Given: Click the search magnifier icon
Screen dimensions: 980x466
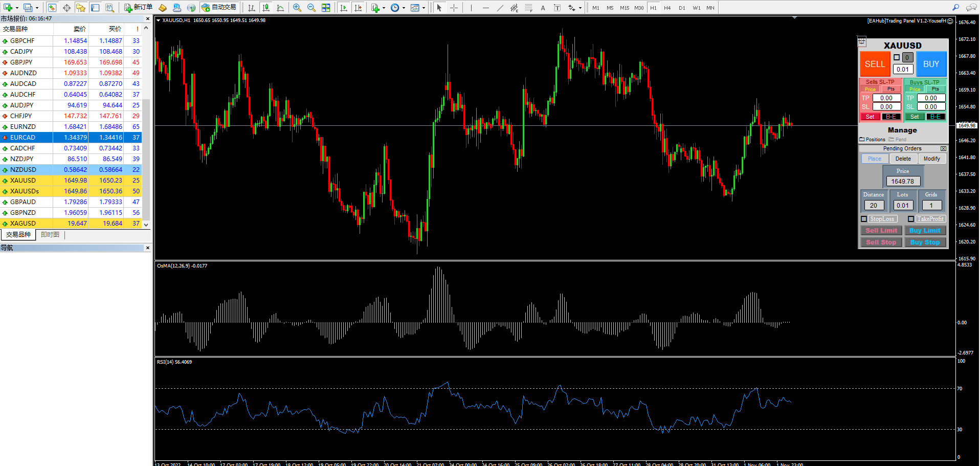Looking at the screenshot, I should tap(955, 8).
